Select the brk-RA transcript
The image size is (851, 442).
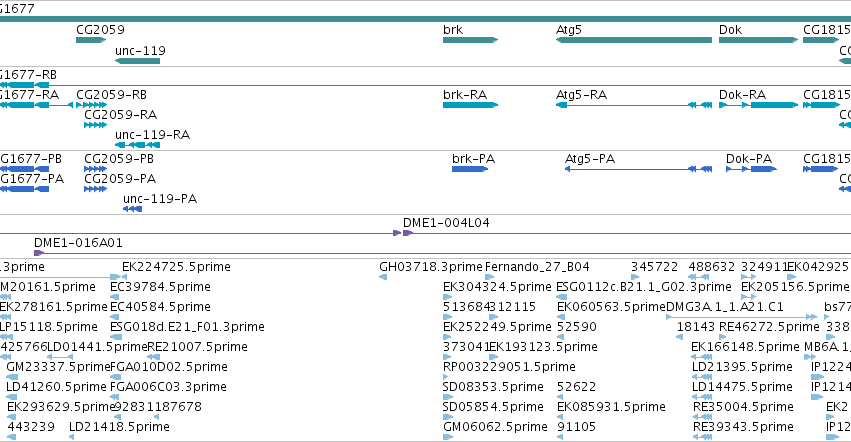(471, 105)
